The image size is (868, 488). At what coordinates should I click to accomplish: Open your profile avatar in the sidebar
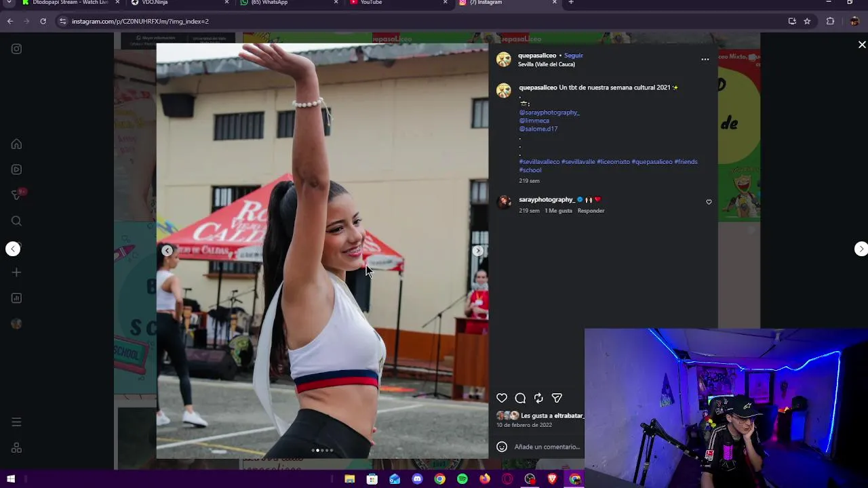pos(16,324)
